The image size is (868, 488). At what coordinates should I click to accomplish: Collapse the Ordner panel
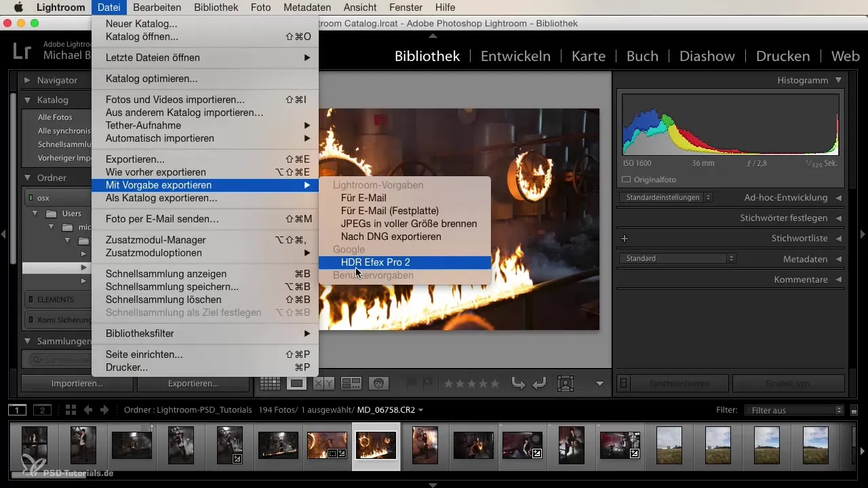click(28, 178)
